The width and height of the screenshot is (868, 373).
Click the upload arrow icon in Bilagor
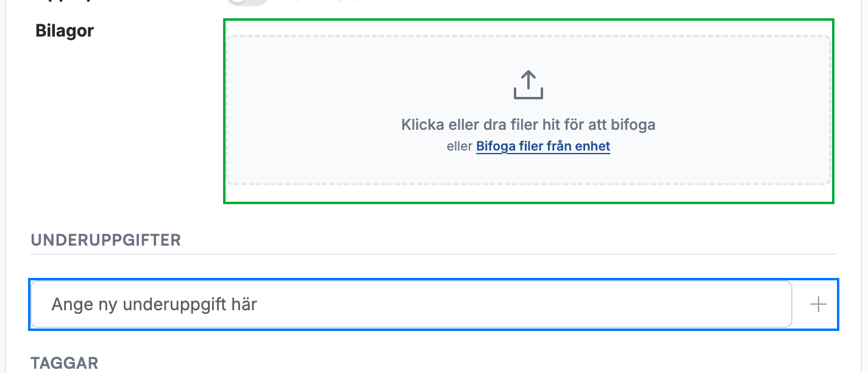point(528,85)
